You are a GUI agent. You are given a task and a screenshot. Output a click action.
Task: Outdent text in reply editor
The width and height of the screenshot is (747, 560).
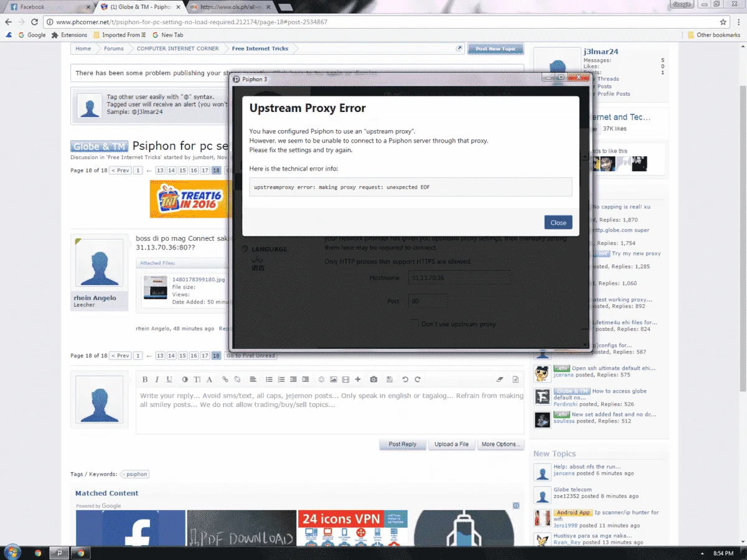pos(293,380)
